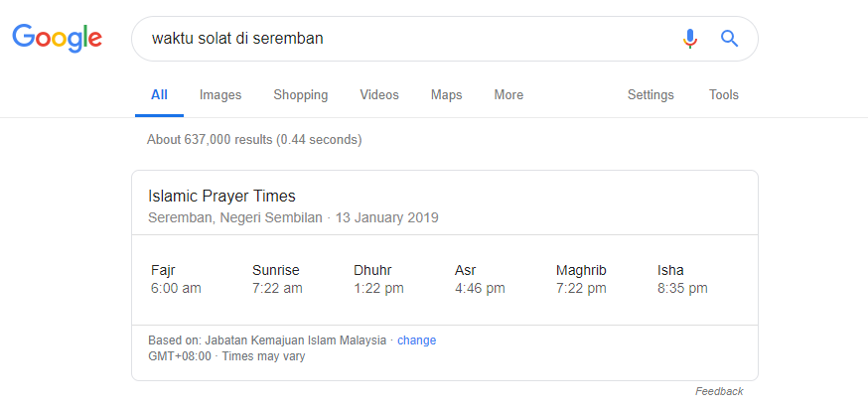Click the Islamic Prayer Times heading
The height and width of the screenshot is (407, 868).
(221, 197)
